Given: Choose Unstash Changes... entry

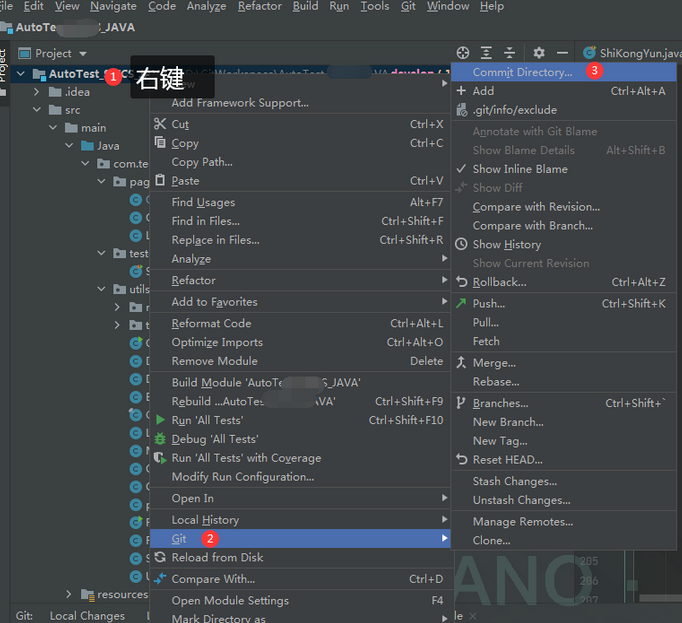Looking at the screenshot, I should click(x=564, y=500).
